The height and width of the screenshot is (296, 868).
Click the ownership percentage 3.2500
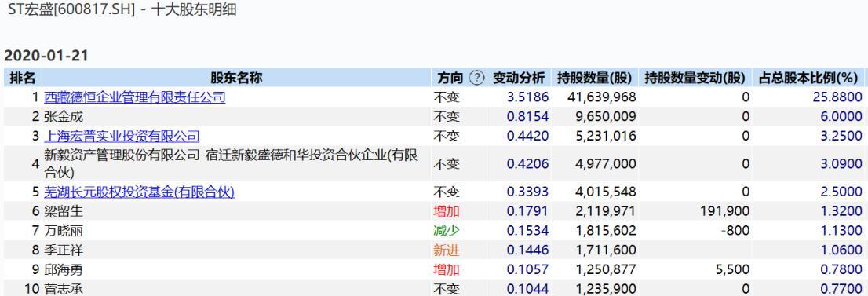click(x=841, y=137)
